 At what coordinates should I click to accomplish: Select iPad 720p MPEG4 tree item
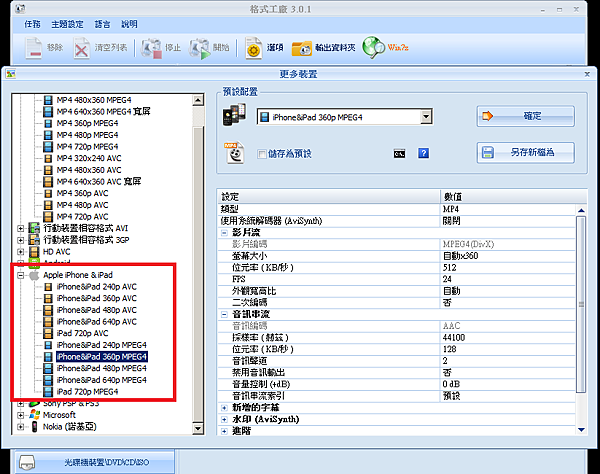87,392
